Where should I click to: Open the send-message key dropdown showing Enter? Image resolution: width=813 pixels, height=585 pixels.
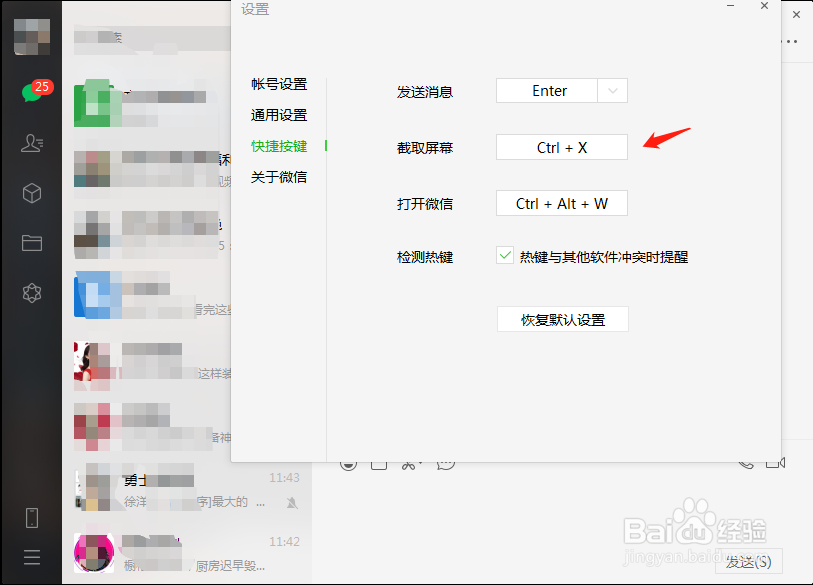coord(612,90)
